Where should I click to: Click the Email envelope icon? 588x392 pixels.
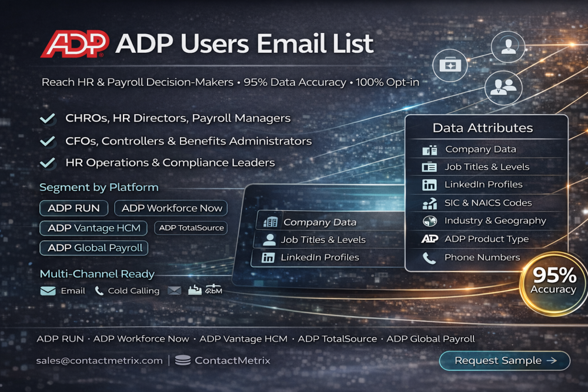click(48, 291)
